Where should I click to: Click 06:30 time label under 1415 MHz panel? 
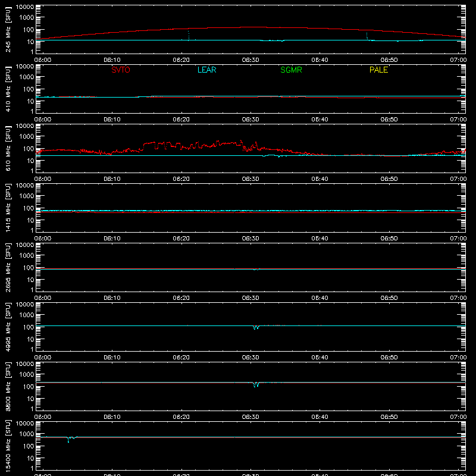coord(250,239)
